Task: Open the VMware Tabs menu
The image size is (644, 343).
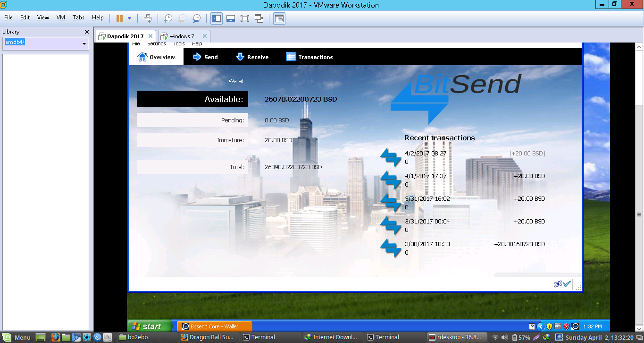Action: click(x=78, y=17)
